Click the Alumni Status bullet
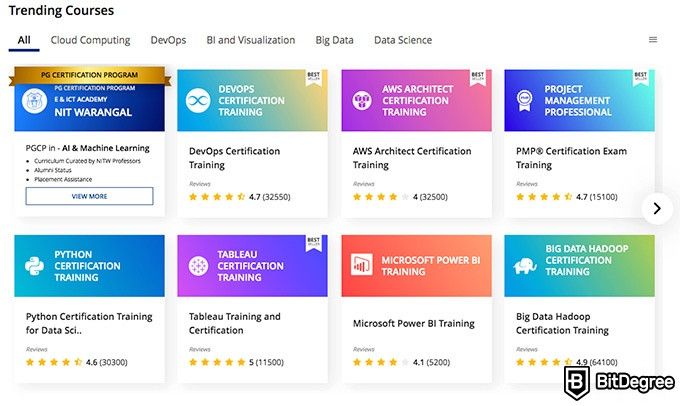This screenshot has height=406, width=680. click(52, 170)
